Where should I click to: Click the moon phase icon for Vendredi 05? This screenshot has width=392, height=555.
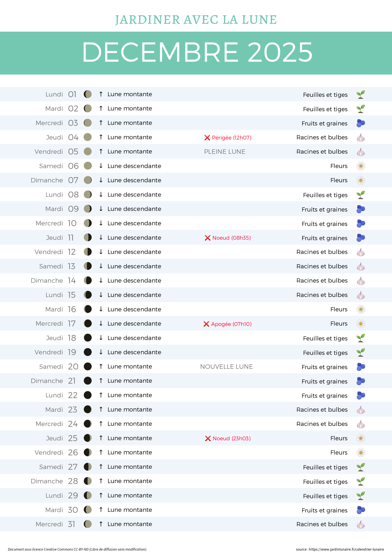(88, 152)
